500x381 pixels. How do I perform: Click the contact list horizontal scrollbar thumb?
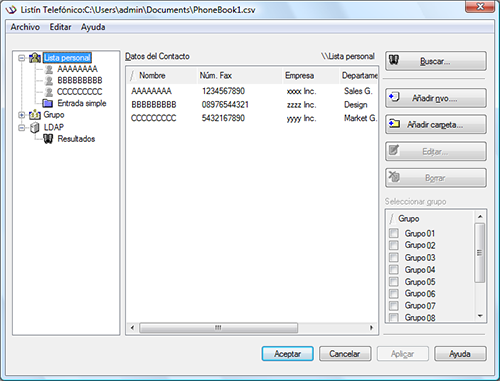tap(218, 328)
